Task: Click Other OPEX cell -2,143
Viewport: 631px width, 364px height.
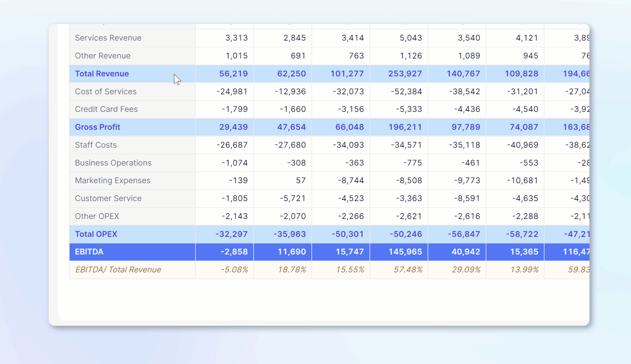Action: (x=225, y=216)
